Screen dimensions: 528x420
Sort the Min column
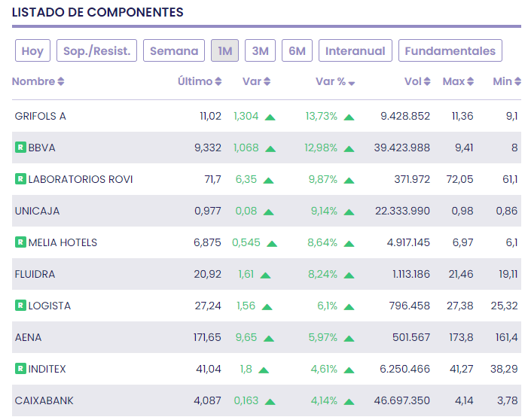point(506,81)
